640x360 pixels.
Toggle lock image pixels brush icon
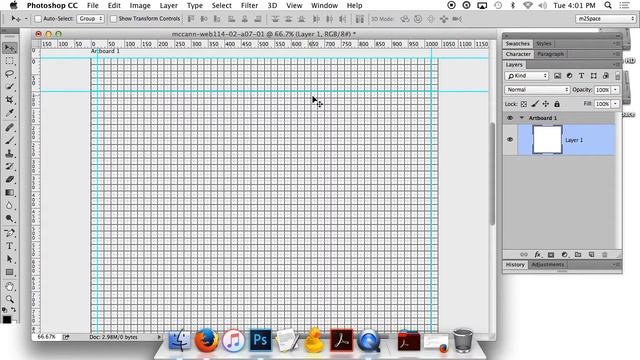pos(535,104)
